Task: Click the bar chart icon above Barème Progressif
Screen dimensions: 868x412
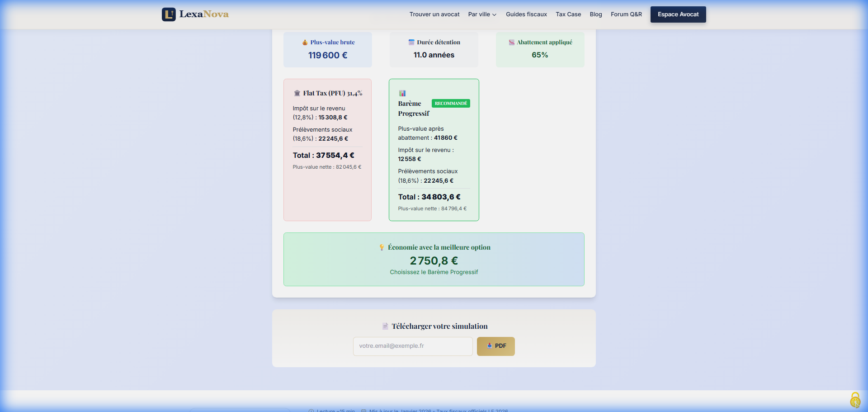Action: click(402, 93)
